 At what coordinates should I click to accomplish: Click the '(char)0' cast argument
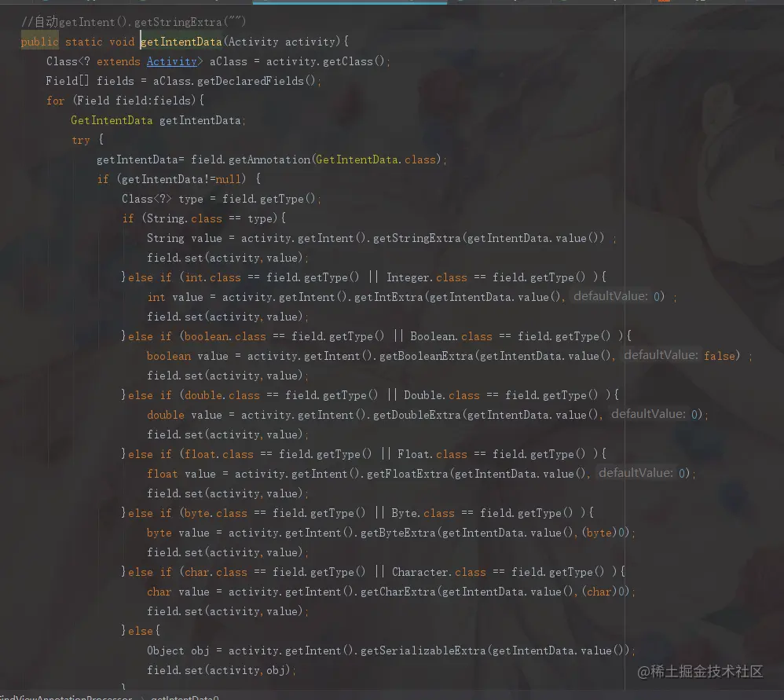(605, 592)
